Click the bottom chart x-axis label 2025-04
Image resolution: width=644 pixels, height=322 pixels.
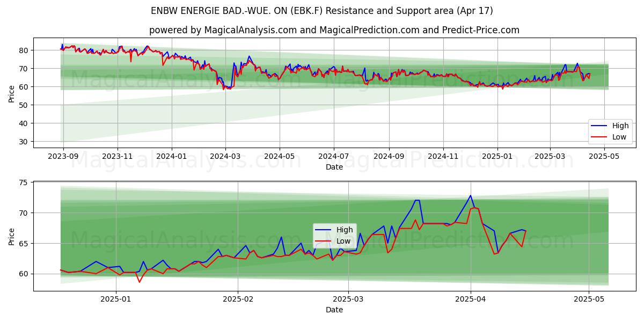coord(471,299)
